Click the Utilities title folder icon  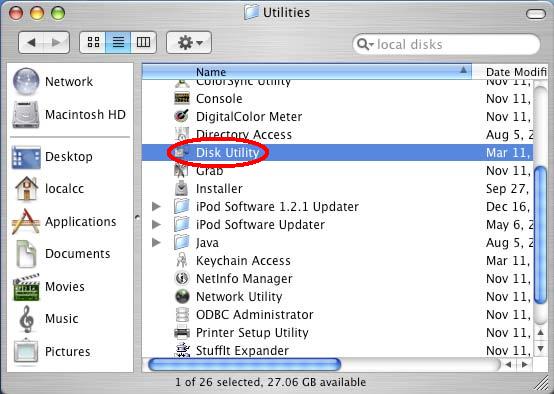(x=251, y=12)
